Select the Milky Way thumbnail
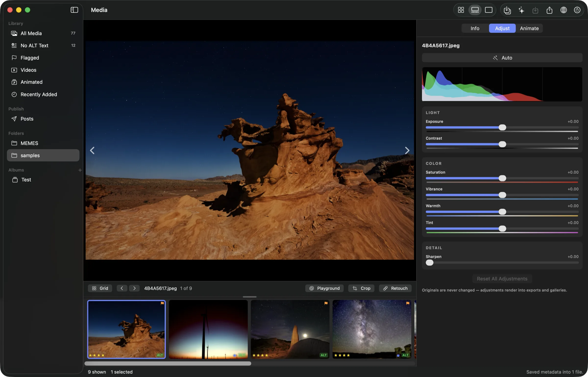Screen dimensions: 588x377 (372, 329)
